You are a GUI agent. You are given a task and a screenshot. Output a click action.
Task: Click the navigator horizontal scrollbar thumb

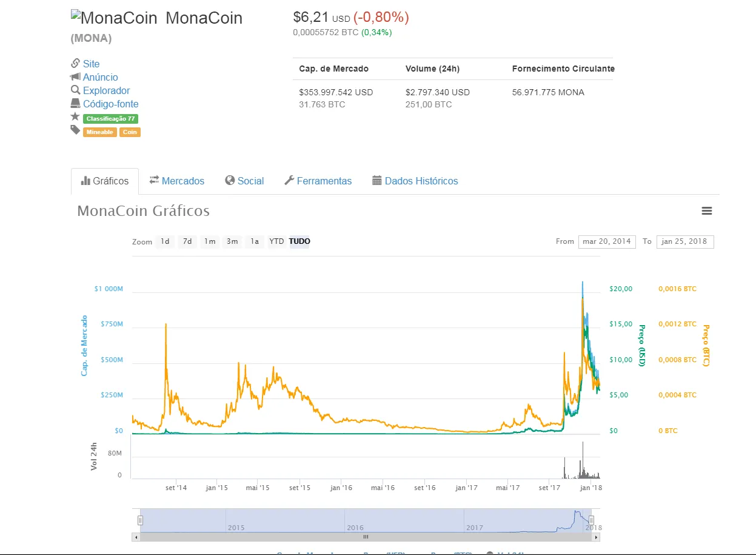tap(366, 537)
